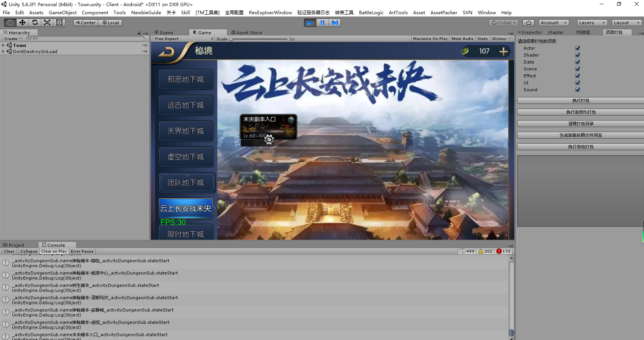Select the Rect Transform tool
Screen dimensions: 644x340
(59, 23)
